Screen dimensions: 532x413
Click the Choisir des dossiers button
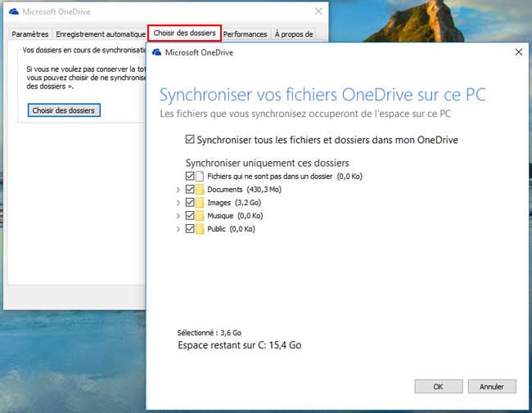click(64, 110)
